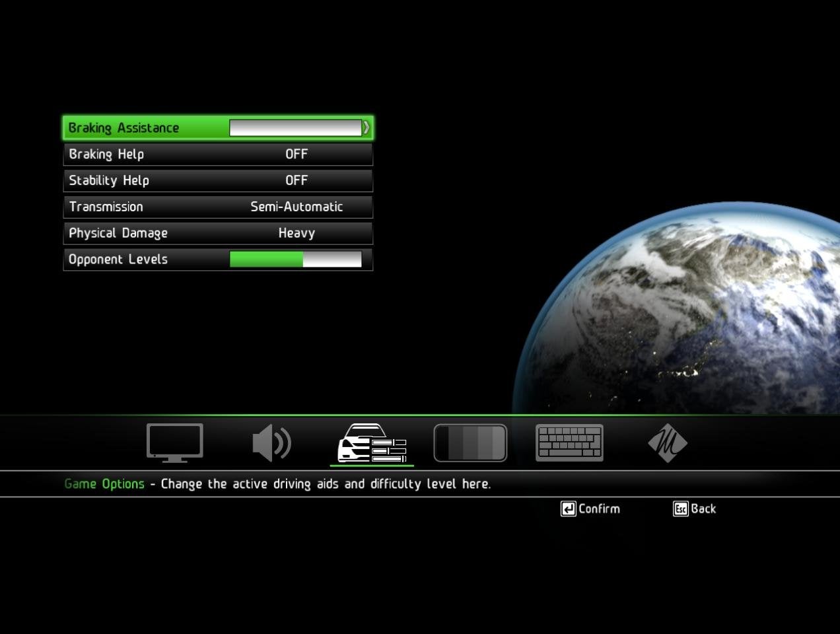The width and height of the screenshot is (840, 634).
Task: Select the Transmission row label
Action: (x=106, y=207)
